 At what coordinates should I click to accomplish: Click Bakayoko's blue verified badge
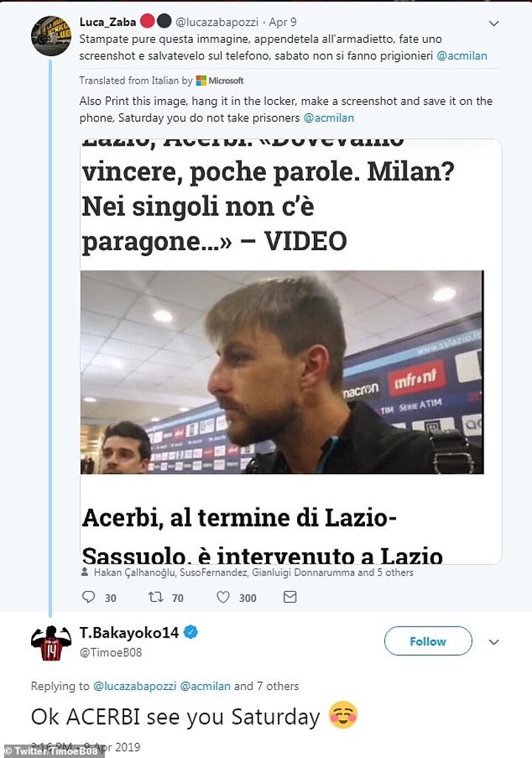191,632
